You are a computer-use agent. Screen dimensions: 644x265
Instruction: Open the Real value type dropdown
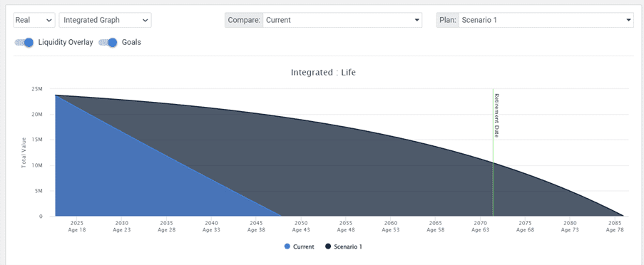point(34,20)
